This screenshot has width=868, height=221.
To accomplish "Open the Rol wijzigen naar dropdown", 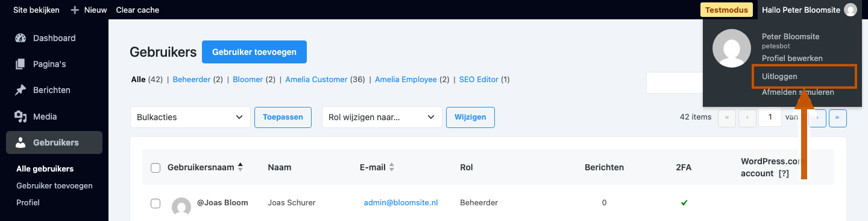I will click(x=382, y=117).
